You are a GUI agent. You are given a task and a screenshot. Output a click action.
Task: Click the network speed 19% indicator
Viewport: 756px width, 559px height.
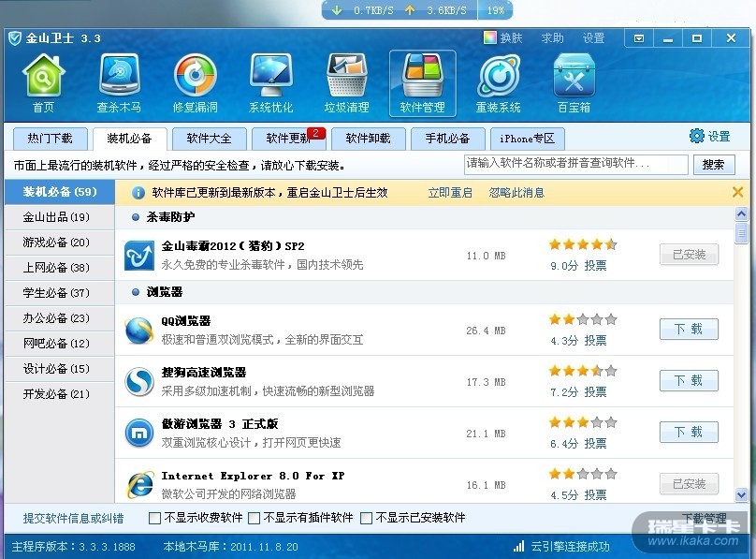pyautogui.click(x=496, y=10)
